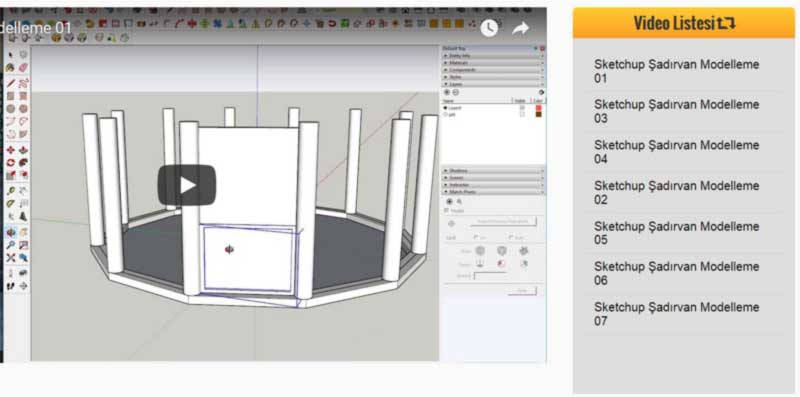Select the Section Plane tool
Screen dimensions: 800x397
click(x=23, y=286)
